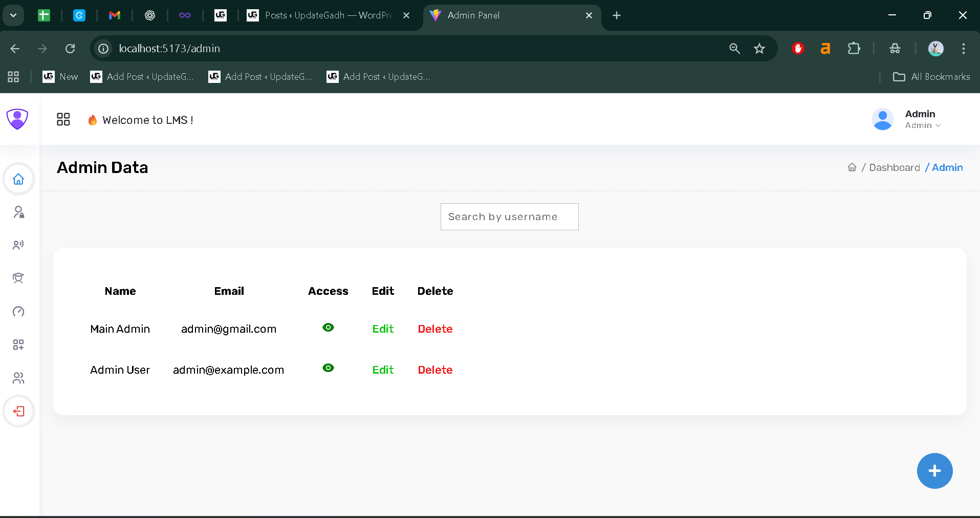Open the Dashboard home icon in sidebar

18,179
